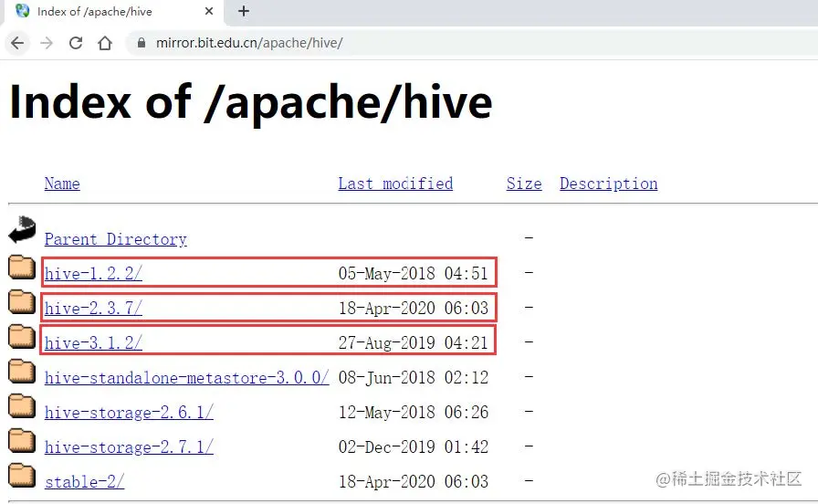The width and height of the screenshot is (818, 504).
Task: Open the hive-2.3.7/ directory link
Action: click(x=93, y=309)
